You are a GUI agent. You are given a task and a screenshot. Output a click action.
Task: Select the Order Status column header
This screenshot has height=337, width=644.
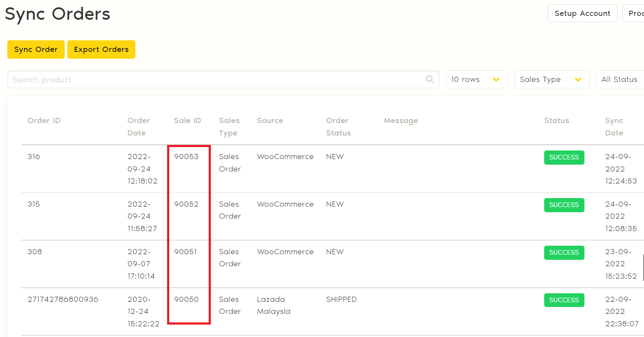tap(338, 126)
